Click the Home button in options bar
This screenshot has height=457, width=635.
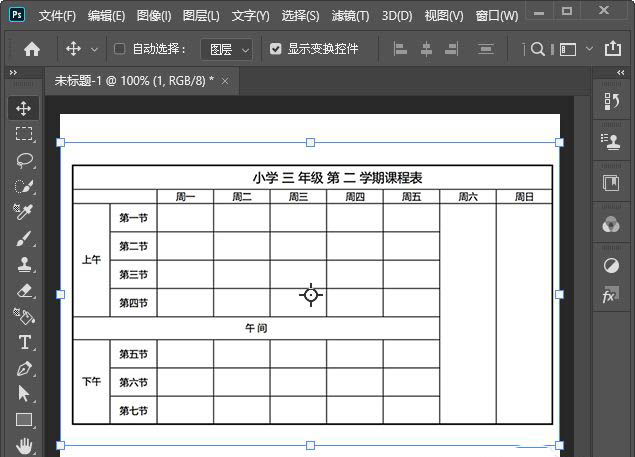(x=32, y=49)
